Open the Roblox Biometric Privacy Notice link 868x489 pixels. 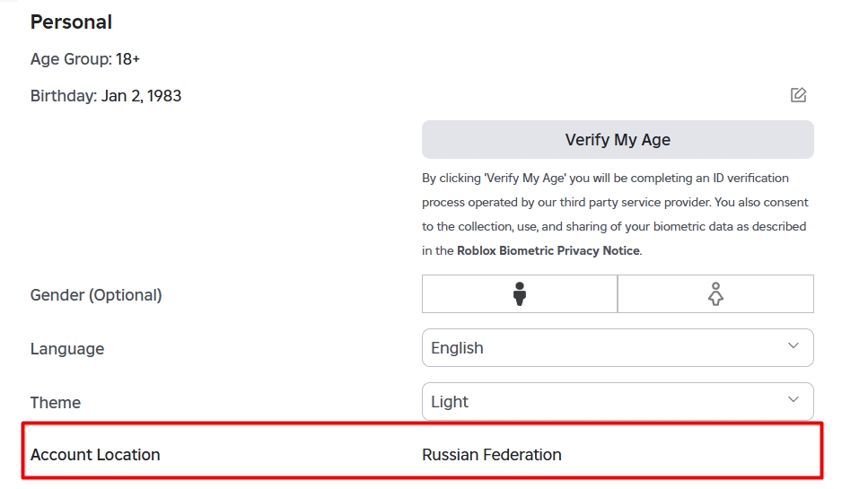tap(548, 250)
